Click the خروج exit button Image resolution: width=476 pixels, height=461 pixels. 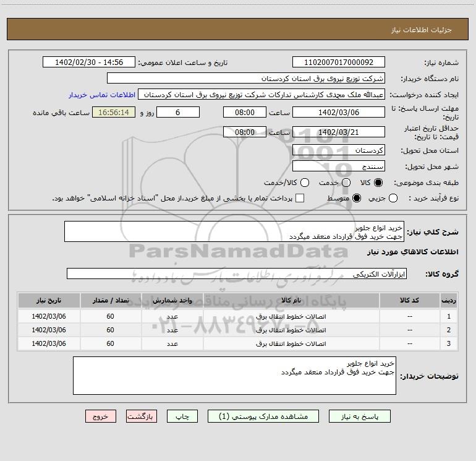[101, 416]
